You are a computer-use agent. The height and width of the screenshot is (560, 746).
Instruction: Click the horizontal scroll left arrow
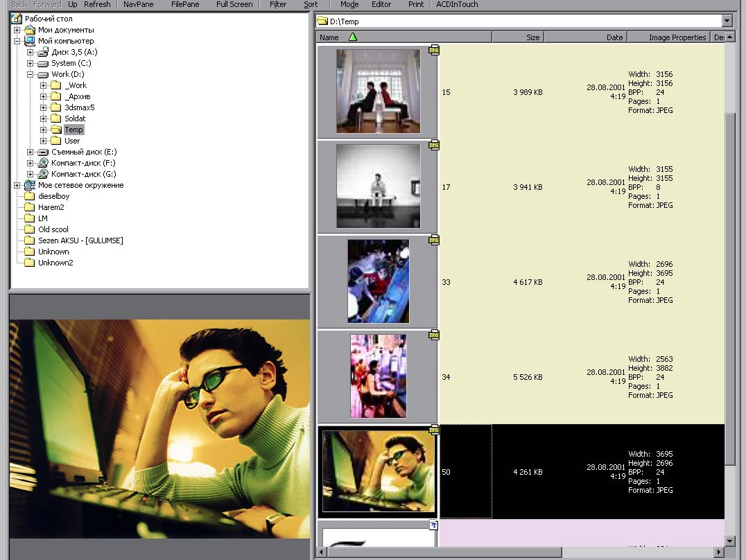coord(322,552)
